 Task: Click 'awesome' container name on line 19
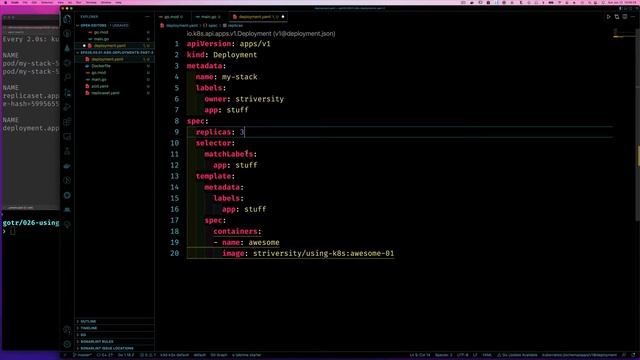pos(264,242)
